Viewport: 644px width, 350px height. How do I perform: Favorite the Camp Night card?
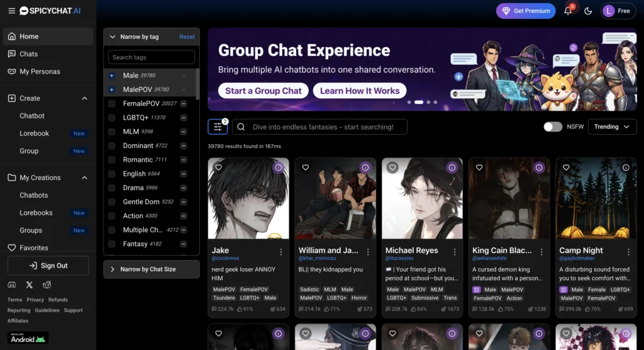(x=566, y=167)
